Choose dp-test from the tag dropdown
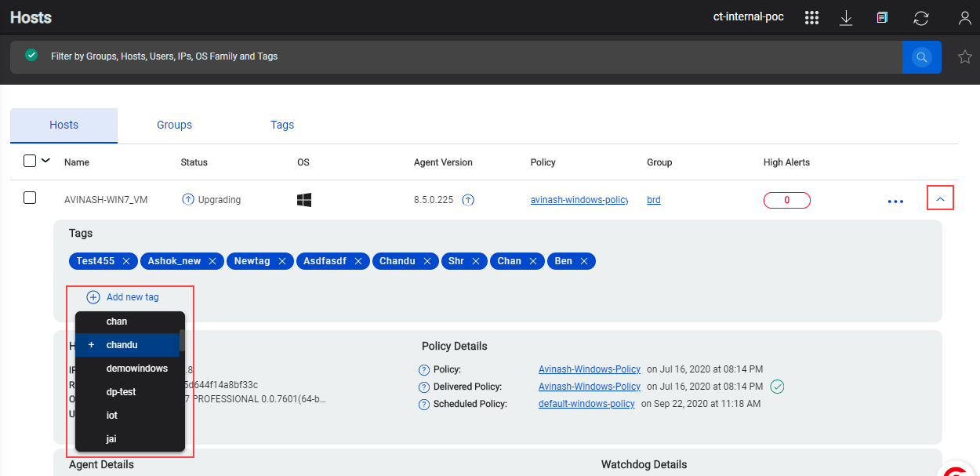 pos(127,392)
